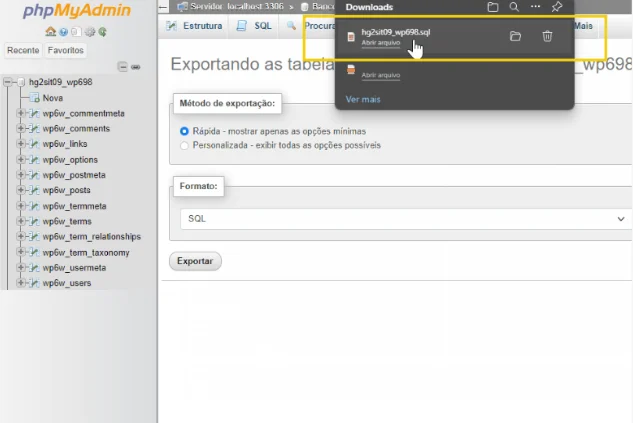The image size is (633, 423).
Task: Collapse the hg2sit09_wp698 database tree
Action: tap(7, 82)
